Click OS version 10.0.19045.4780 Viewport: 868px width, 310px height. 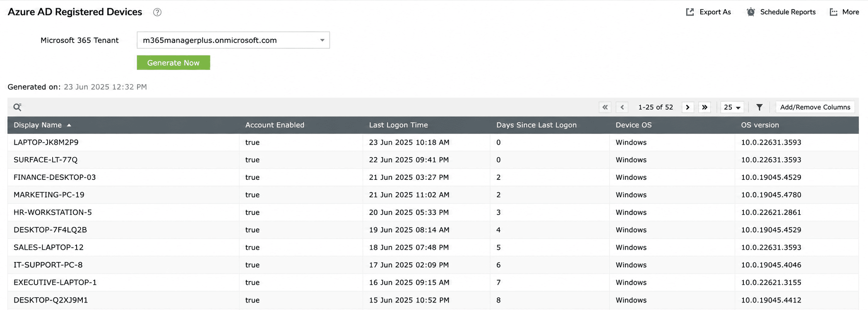pos(771,195)
